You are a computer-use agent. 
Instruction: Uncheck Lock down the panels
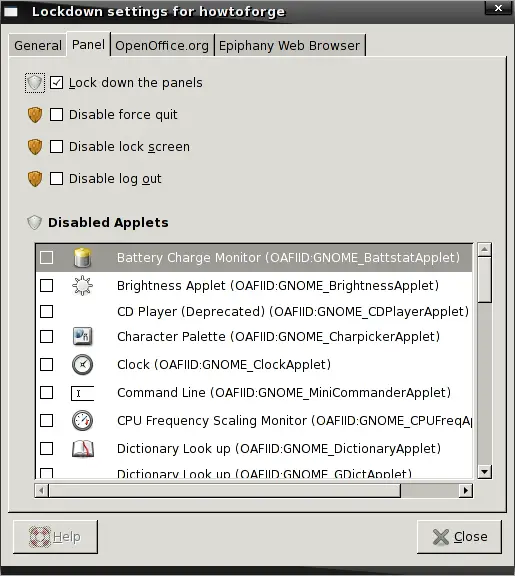pyautogui.click(x=56, y=83)
